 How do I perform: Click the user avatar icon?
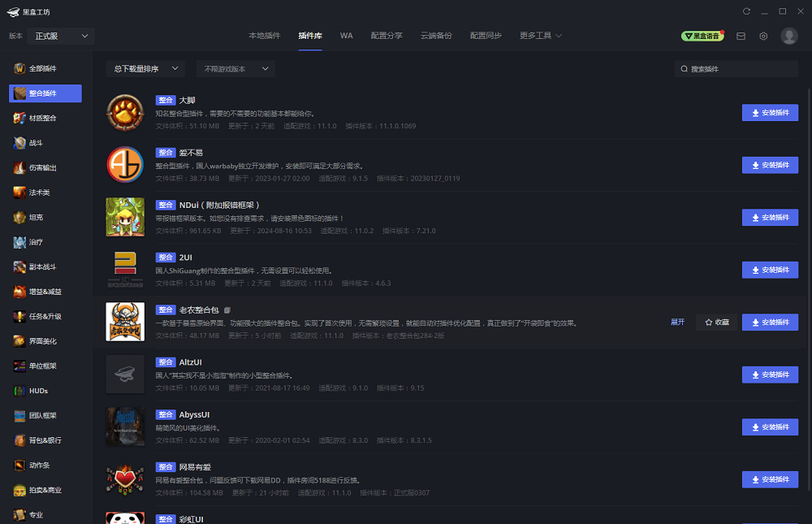click(x=787, y=36)
